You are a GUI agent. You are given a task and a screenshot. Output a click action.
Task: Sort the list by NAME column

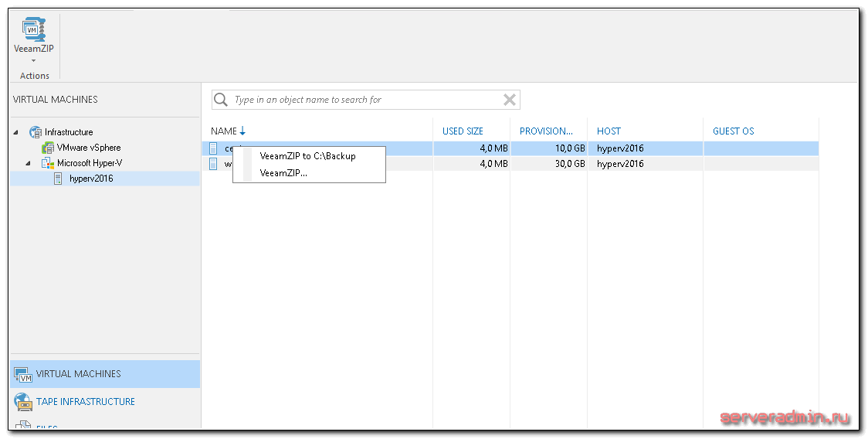pyautogui.click(x=224, y=131)
